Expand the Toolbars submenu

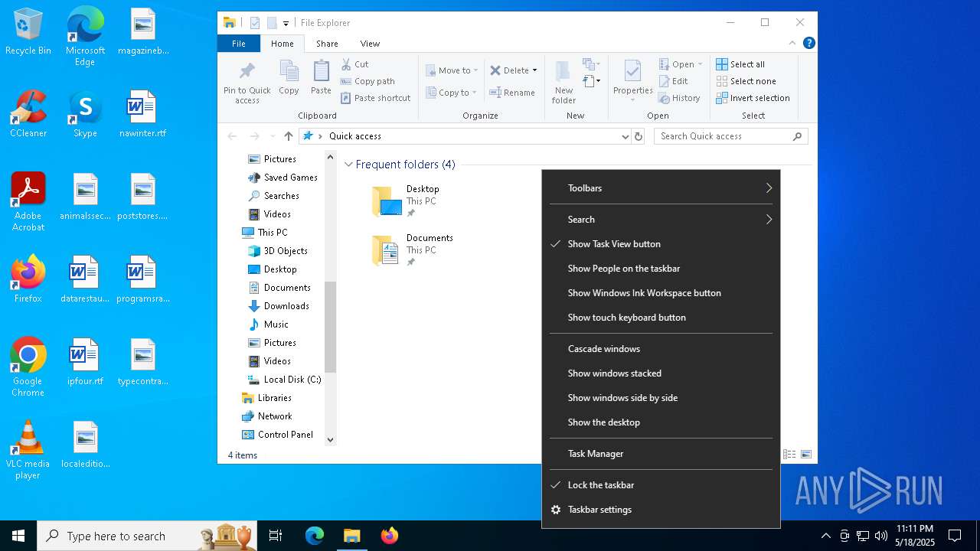[661, 188]
